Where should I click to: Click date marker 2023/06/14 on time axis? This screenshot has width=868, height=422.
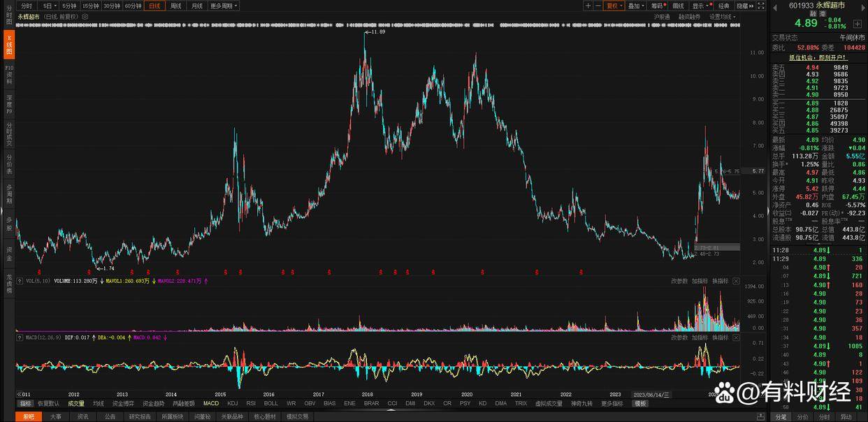click(651, 394)
